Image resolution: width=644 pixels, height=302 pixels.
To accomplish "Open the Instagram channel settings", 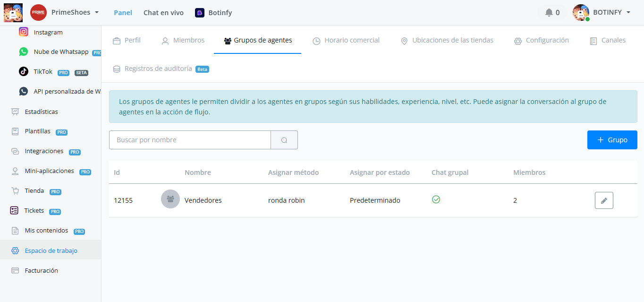I will 47,32.
